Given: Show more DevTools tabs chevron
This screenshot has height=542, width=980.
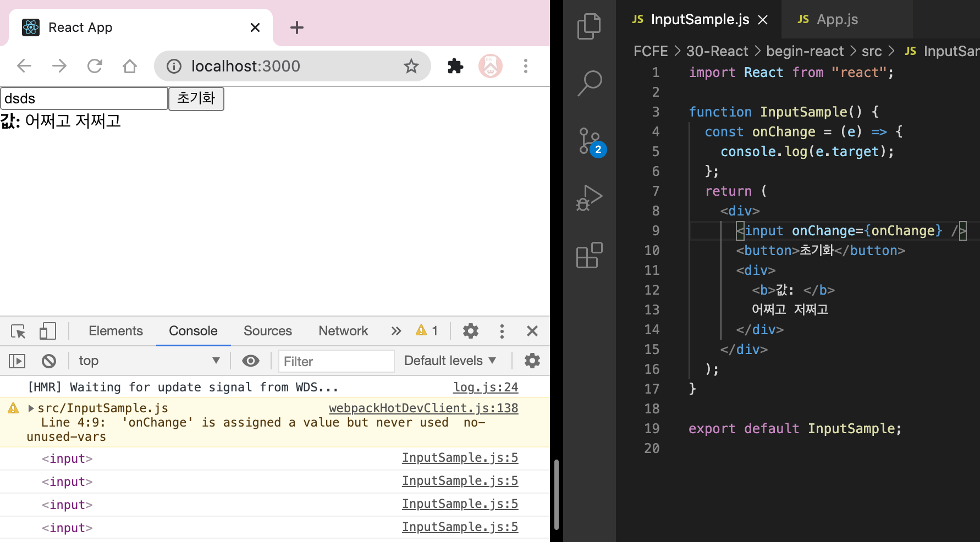Looking at the screenshot, I should coord(396,331).
